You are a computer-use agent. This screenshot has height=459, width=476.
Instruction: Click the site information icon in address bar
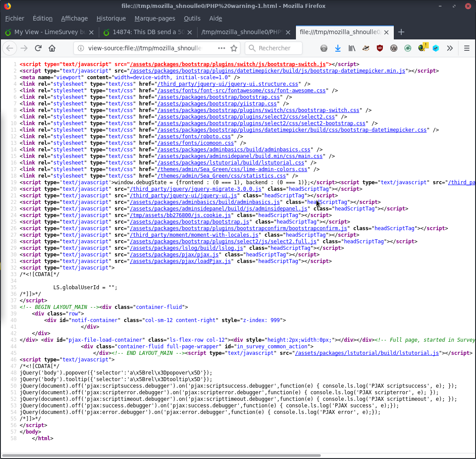80,48
